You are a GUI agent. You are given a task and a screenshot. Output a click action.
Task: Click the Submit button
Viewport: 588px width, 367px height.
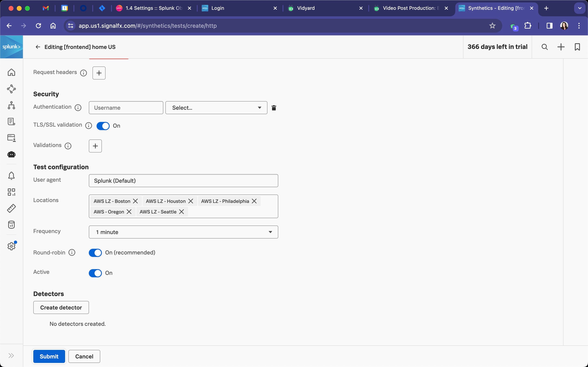click(49, 356)
